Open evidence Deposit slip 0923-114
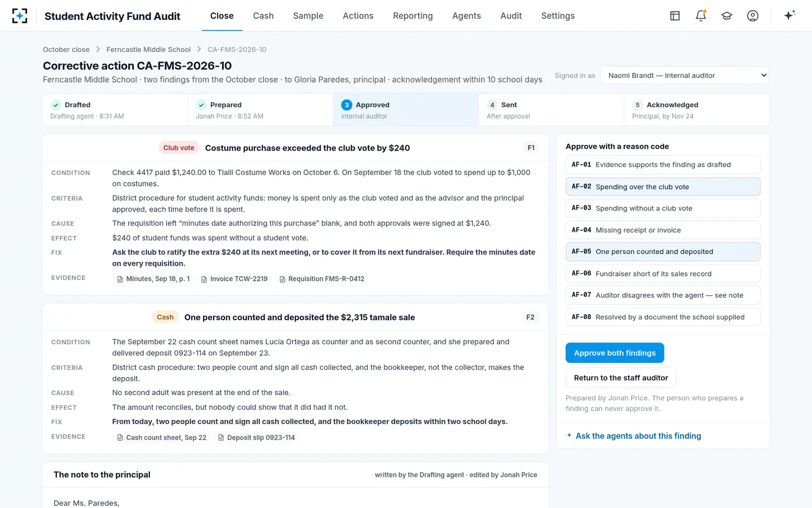812x508 pixels. pos(257,437)
